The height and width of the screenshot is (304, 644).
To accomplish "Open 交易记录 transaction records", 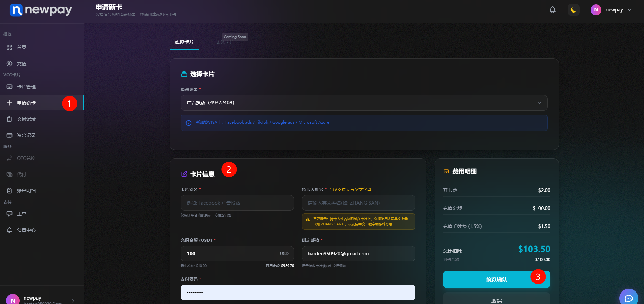I will (26, 119).
